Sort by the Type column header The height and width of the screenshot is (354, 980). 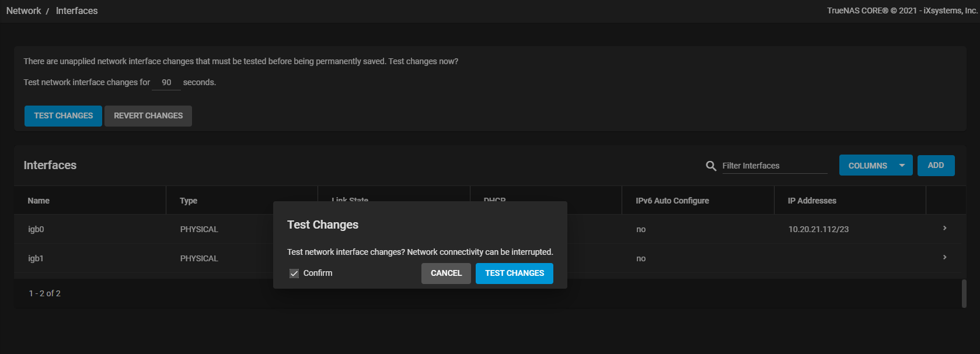189,201
